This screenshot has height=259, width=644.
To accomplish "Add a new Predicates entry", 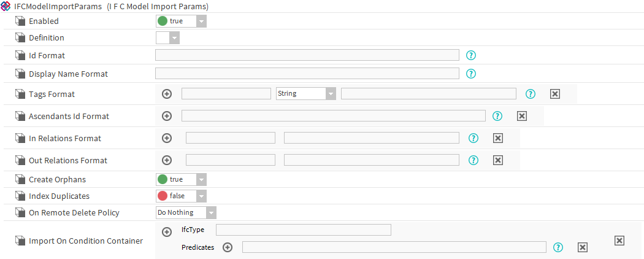I will [x=228, y=247].
